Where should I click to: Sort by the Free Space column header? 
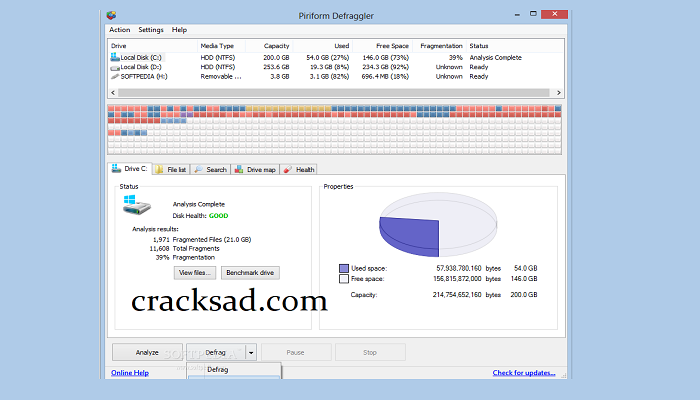(382, 46)
